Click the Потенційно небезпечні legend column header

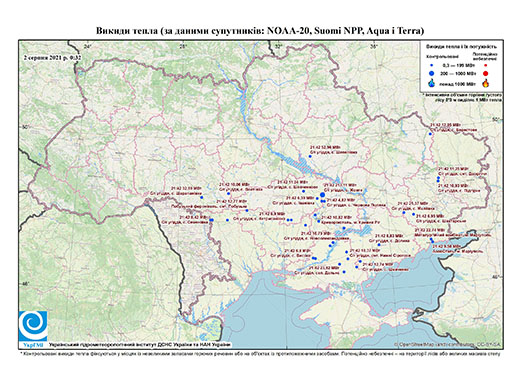pyautogui.click(x=485, y=56)
